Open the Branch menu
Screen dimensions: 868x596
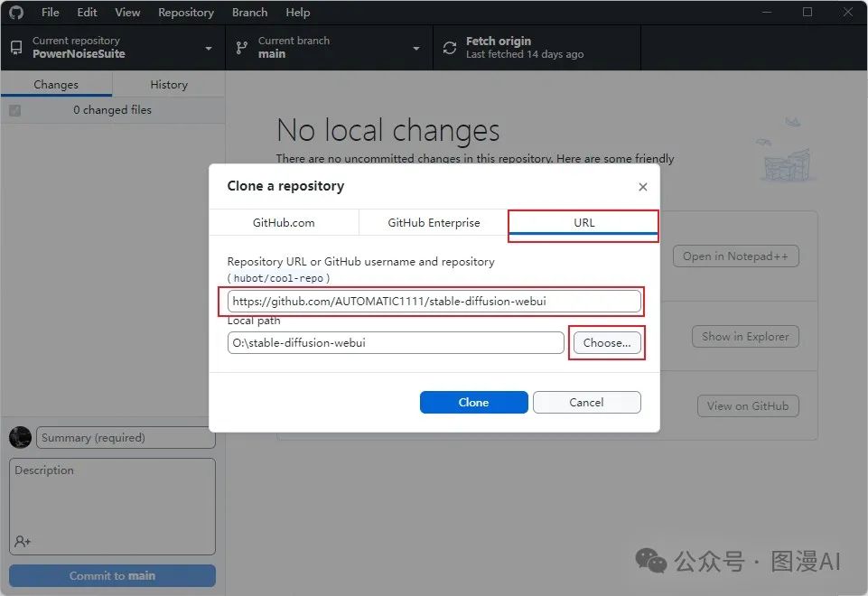[x=249, y=12]
